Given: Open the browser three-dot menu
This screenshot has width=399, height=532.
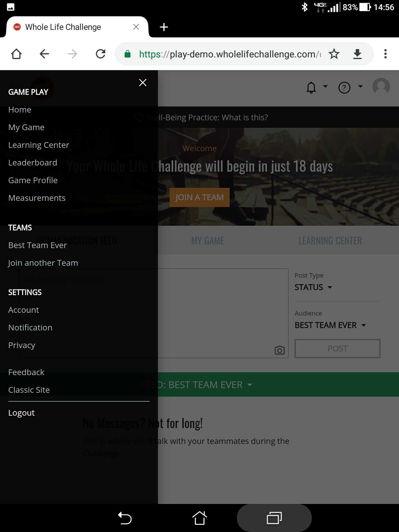Looking at the screenshot, I should tap(385, 54).
